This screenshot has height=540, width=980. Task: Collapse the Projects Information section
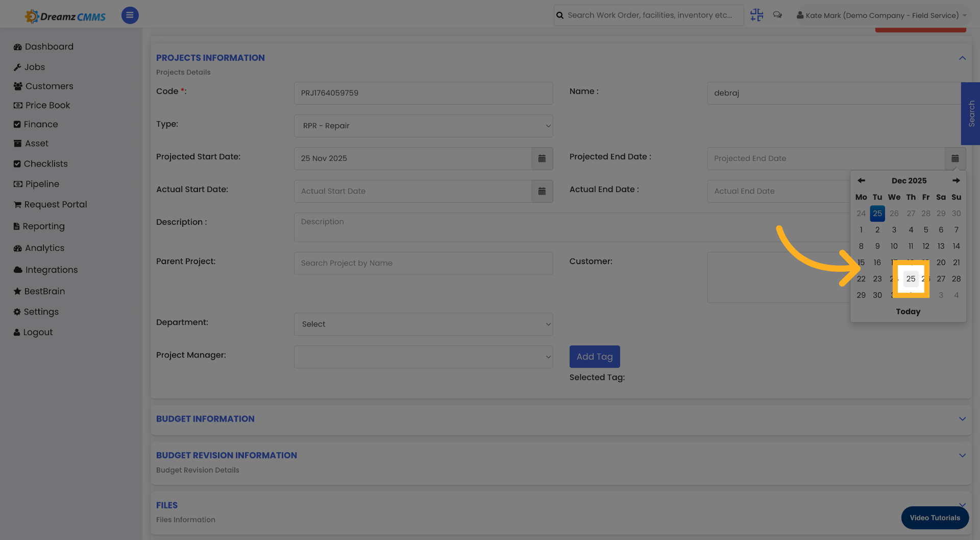coord(962,58)
